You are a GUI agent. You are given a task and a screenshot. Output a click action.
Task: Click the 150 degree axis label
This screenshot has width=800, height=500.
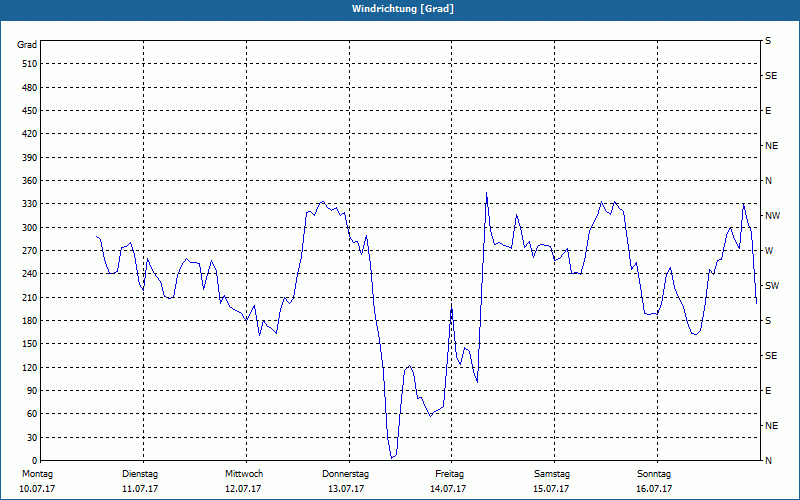point(30,344)
